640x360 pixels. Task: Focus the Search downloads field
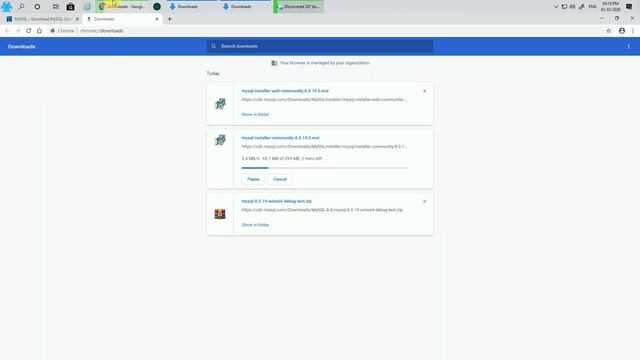[320, 46]
